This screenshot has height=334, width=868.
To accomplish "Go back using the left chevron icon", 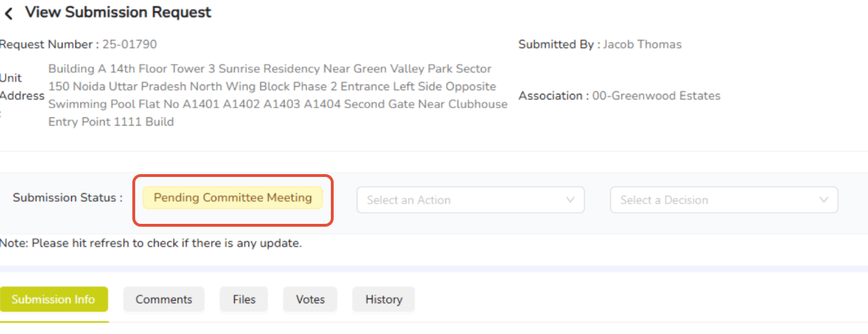I will pyautogui.click(x=9, y=14).
